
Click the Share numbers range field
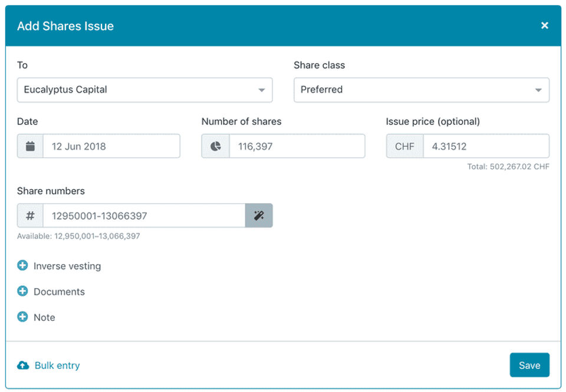click(144, 216)
